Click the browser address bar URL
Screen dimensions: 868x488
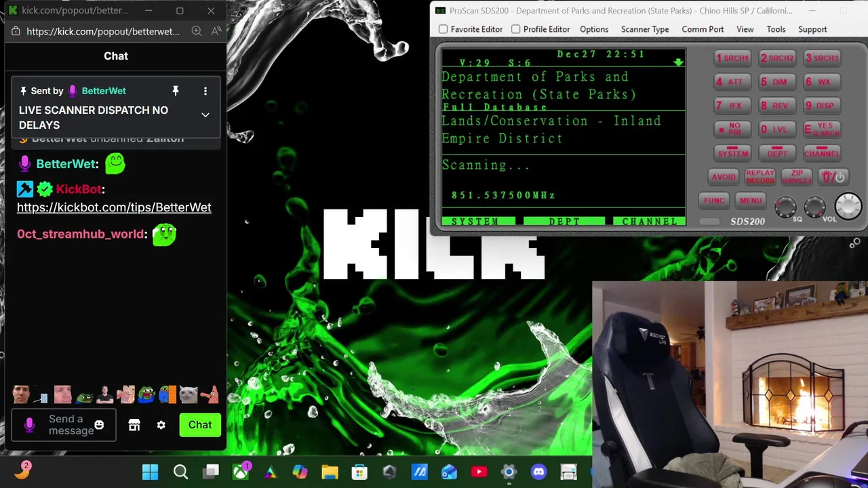(x=103, y=31)
